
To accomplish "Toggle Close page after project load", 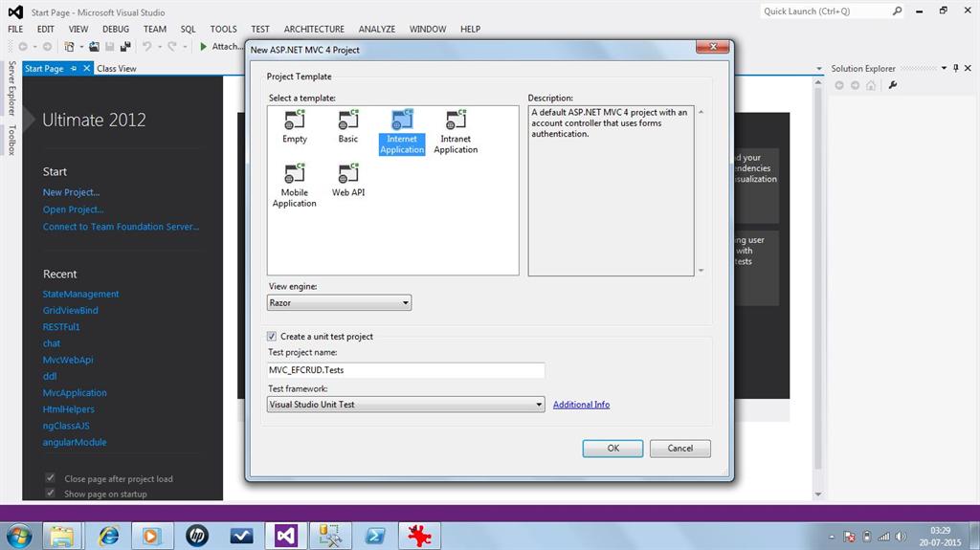I will pos(50,478).
